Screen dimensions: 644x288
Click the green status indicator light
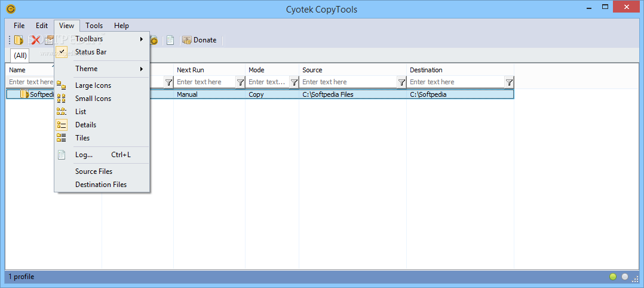point(613,277)
